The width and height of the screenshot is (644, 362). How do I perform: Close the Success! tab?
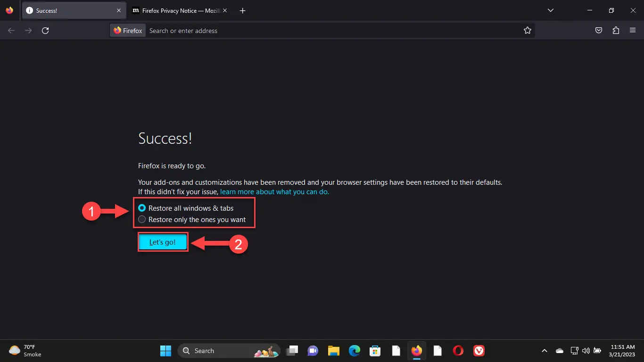(118, 10)
